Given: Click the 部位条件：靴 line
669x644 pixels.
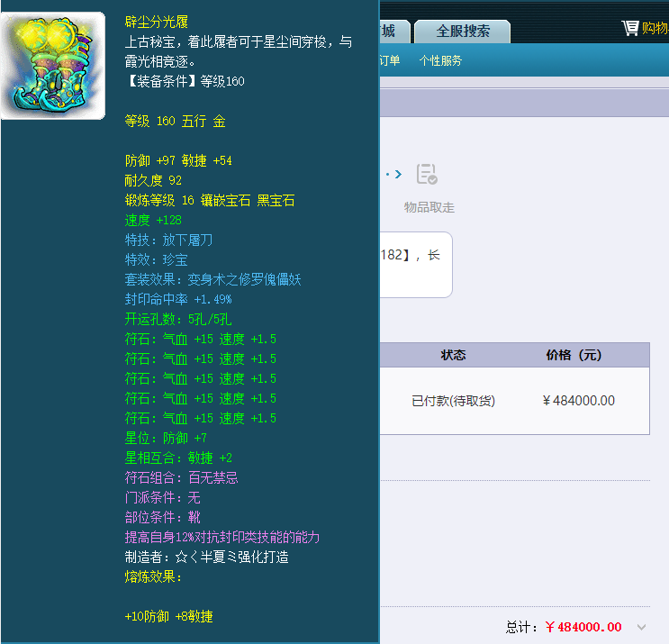Looking at the screenshot, I should coord(163,517).
